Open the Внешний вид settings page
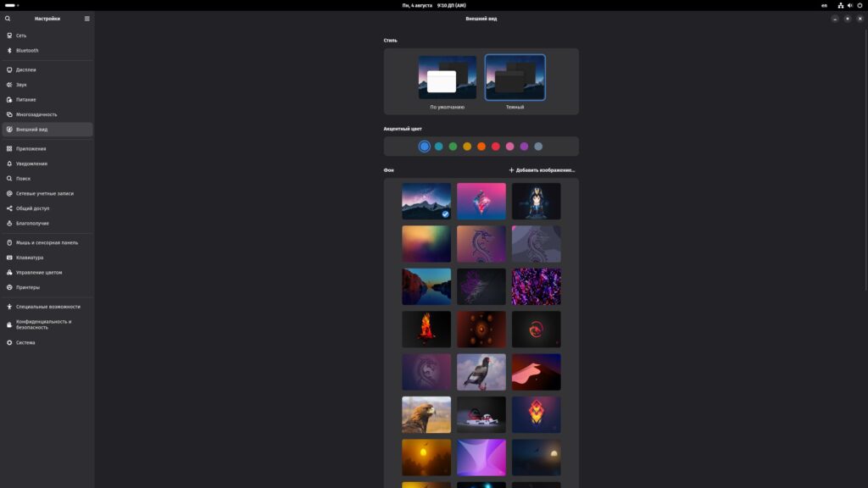Image resolution: width=868 pixels, height=488 pixels. tap(47, 130)
